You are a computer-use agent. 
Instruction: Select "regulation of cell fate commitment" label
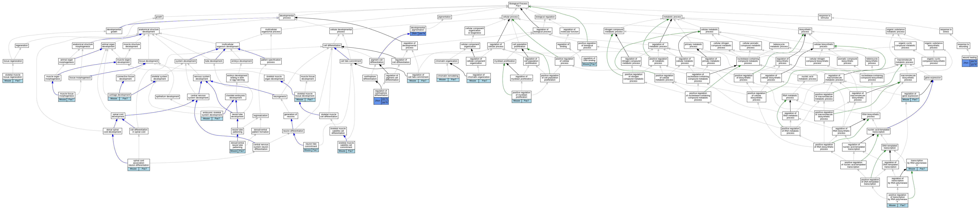[x=418, y=76]
